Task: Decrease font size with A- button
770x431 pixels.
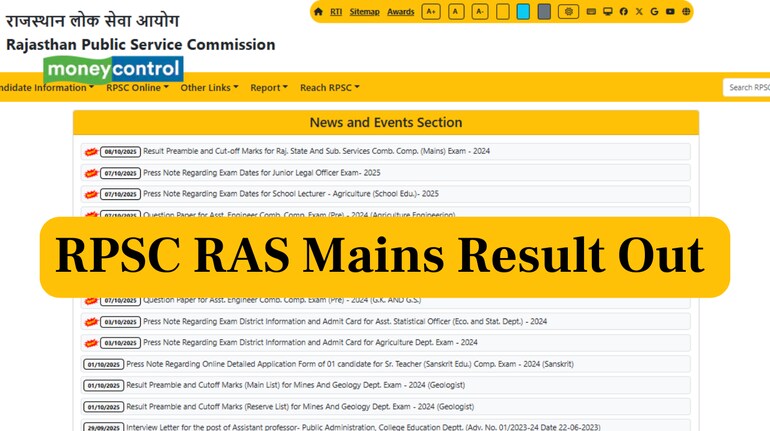Action: click(x=480, y=12)
